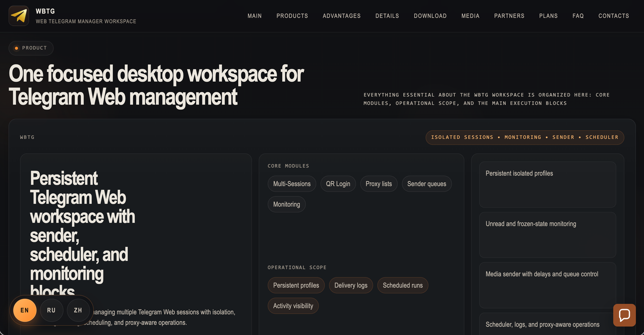Viewport: 644px width, 335px height.
Task: Switch language to EN
Action: pos(25,310)
